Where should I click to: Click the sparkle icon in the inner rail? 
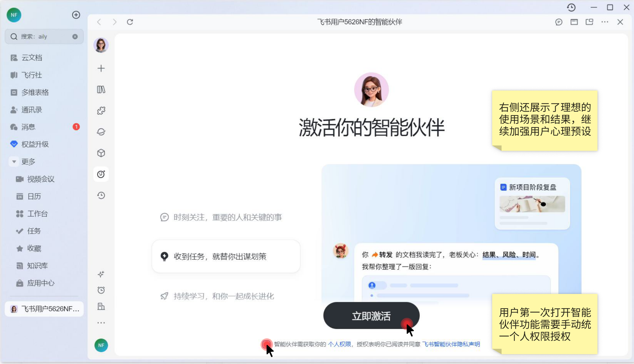101,274
